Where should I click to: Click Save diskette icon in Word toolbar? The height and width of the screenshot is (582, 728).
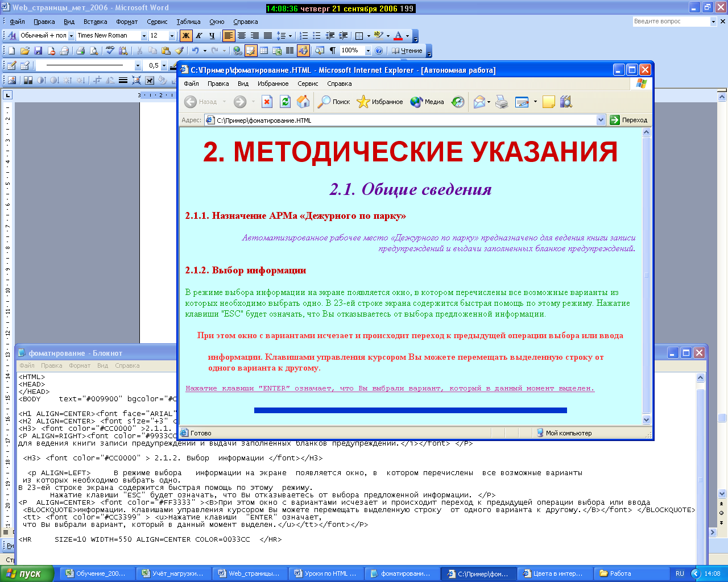[x=38, y=51]
